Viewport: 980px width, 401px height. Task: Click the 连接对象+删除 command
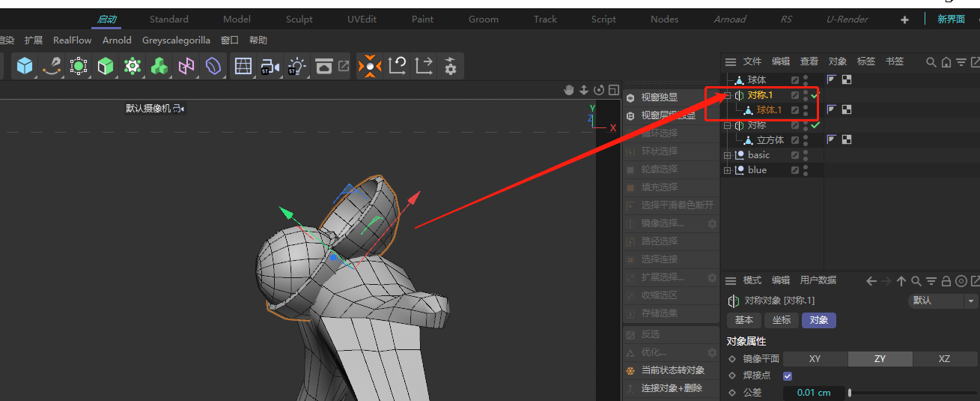[x=672, y=388]
